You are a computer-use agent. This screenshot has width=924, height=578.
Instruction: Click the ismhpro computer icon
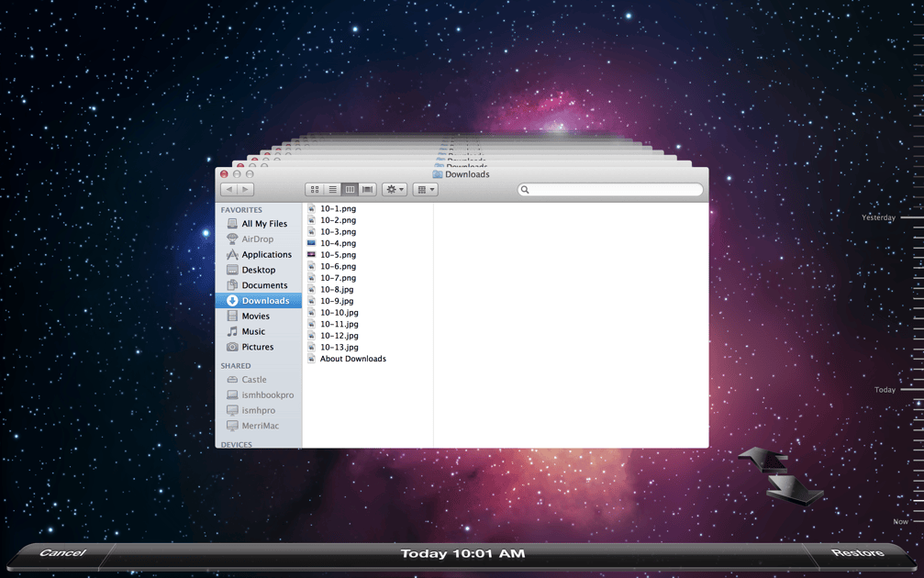point(233,410)
